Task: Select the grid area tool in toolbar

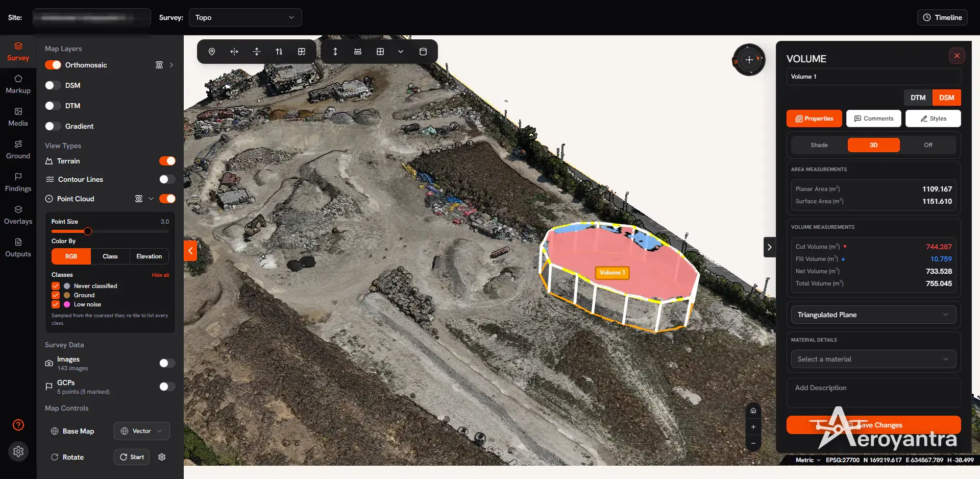Action: (x=380, y=52)
